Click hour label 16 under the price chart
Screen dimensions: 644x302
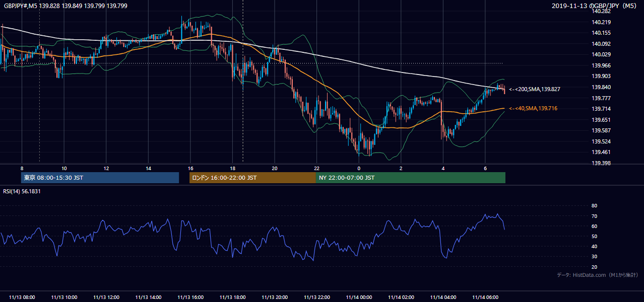(190, 168)
